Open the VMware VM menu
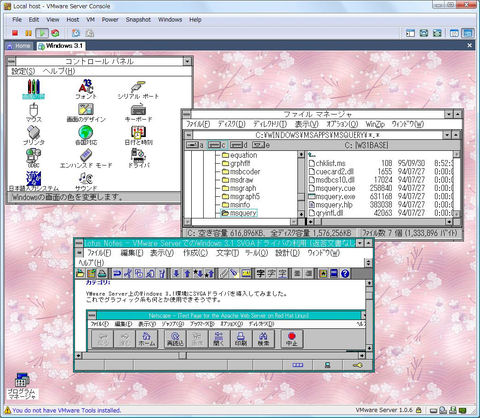 click(90, 20)
